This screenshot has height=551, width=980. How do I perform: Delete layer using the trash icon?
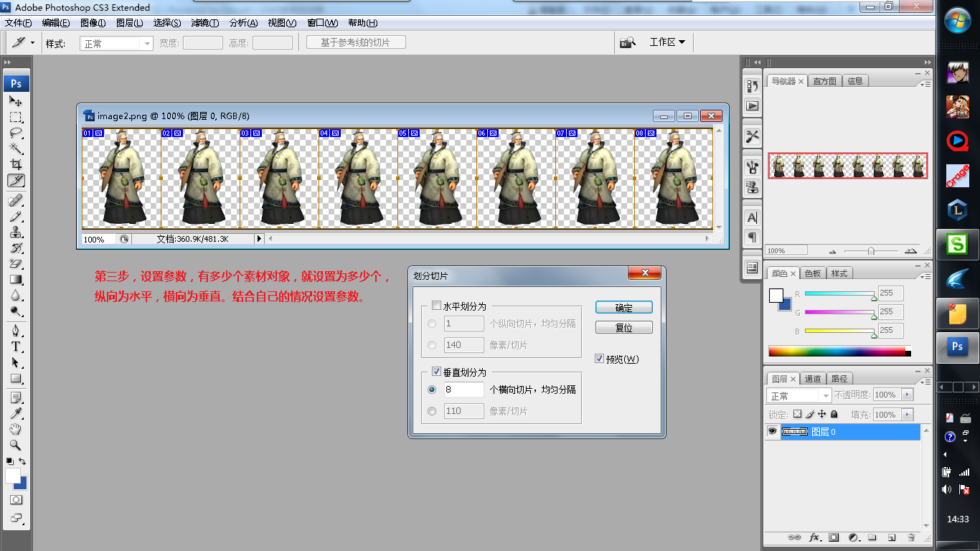click(911, 537)
